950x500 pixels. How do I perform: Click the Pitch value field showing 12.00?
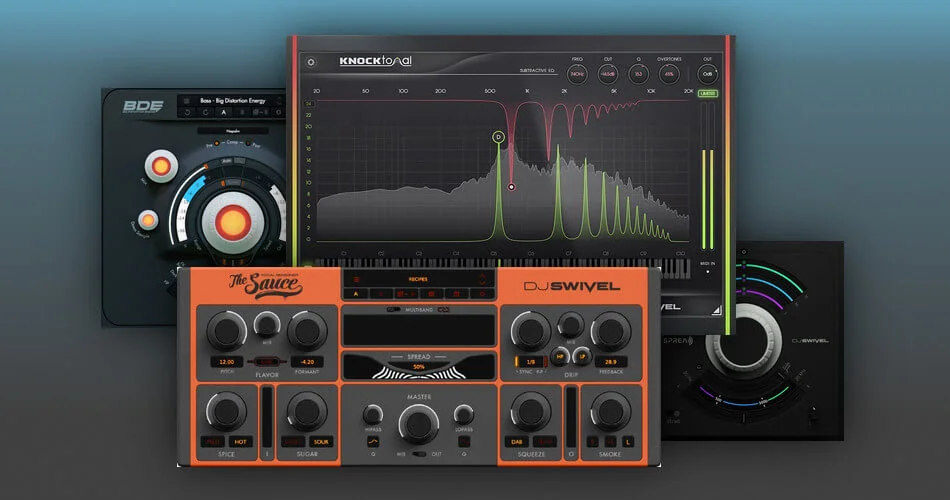[227, 362]
